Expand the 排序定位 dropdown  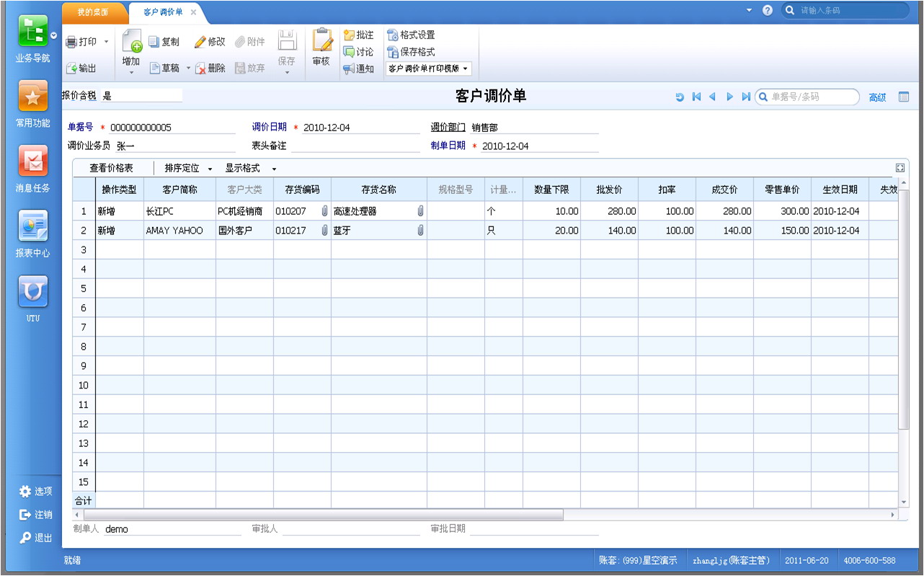pyautogui.click(x=210, y=169)
